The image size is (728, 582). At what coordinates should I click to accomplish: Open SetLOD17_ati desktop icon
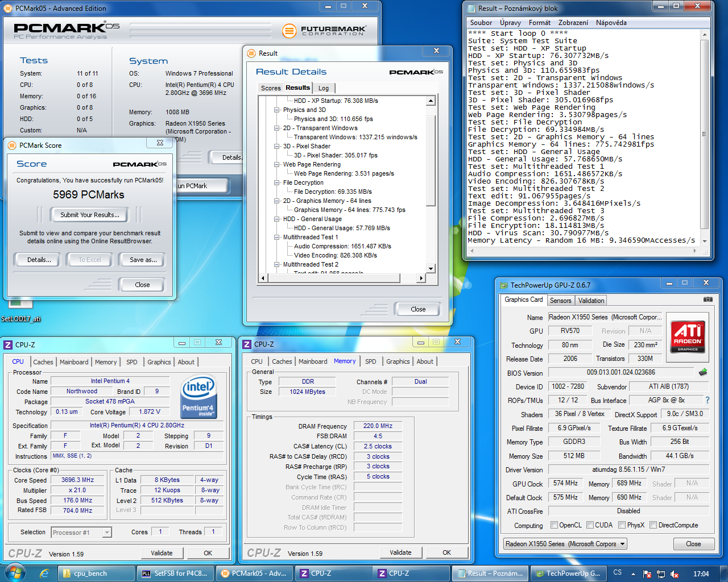[20, 311]
